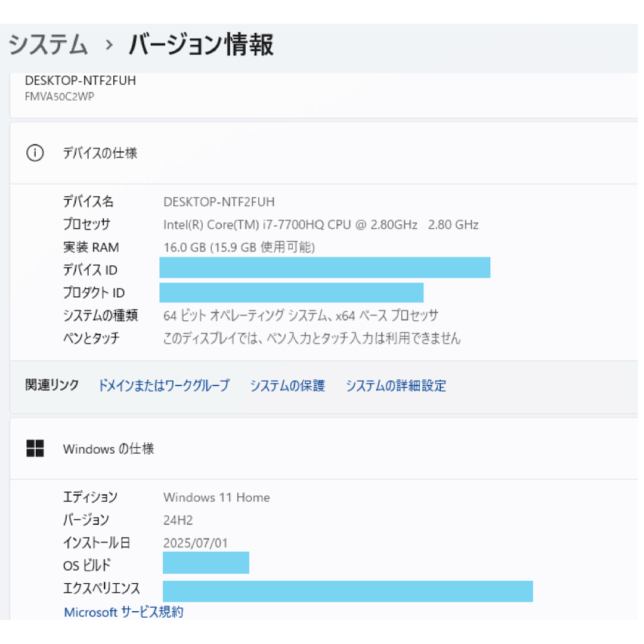The width and height of the screenshot is (644, 644).
Task: Open システムの詳細設定 link
Action: point(396,386)
